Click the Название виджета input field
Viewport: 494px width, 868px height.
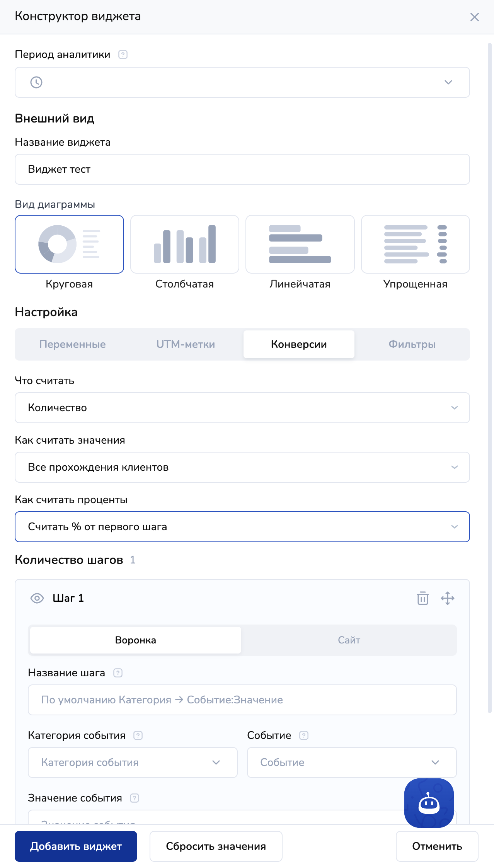point(242,169)
